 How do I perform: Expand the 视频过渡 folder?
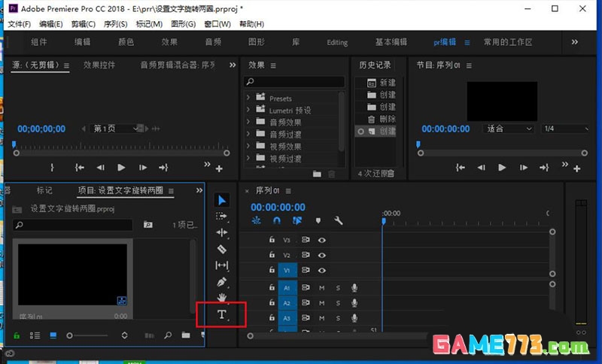[248, 158]
